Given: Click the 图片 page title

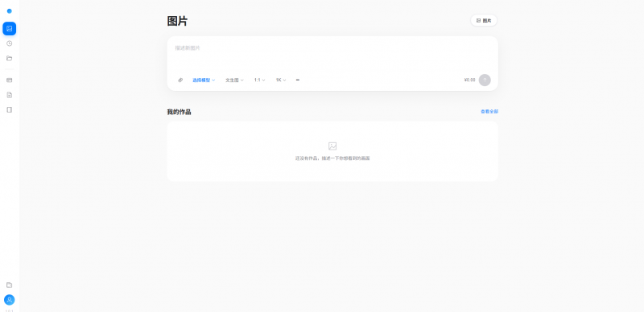Looking at the screenshot, I should point(177,21).
